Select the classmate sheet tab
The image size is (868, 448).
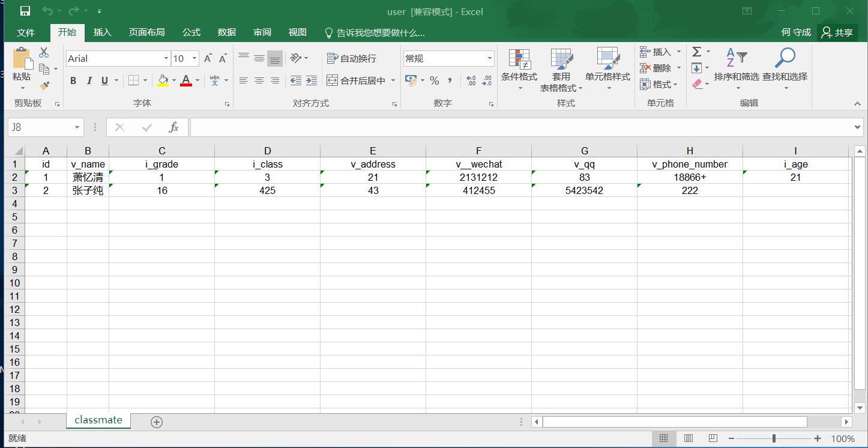(x=98, y=420)
